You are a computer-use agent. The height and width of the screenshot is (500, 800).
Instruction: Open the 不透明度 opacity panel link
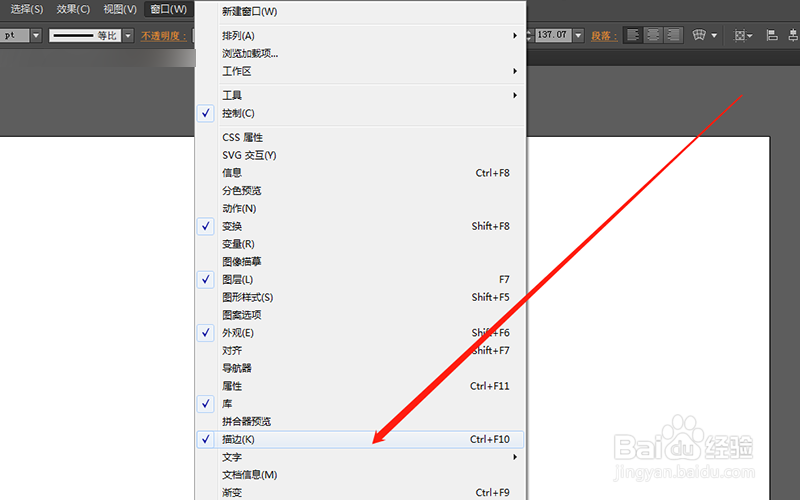pyautogui.click(x=163, y=36)
